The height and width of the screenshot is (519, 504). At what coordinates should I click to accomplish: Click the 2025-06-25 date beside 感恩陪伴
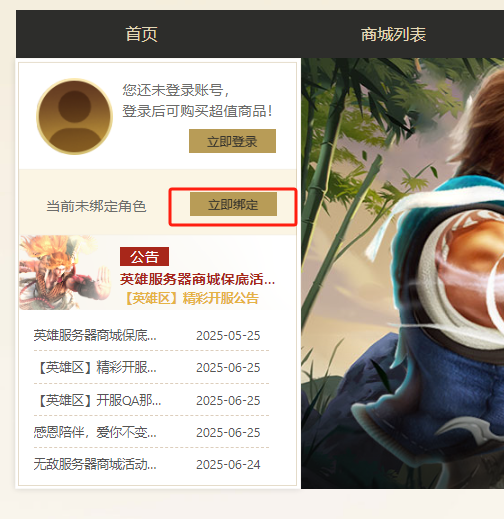[x=228, y=433]
